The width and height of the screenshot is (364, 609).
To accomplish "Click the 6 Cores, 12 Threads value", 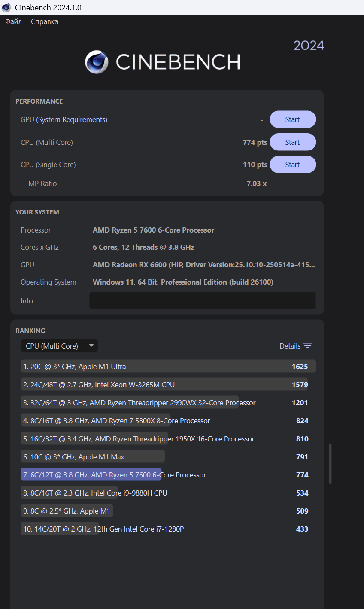I will point(143,247).
